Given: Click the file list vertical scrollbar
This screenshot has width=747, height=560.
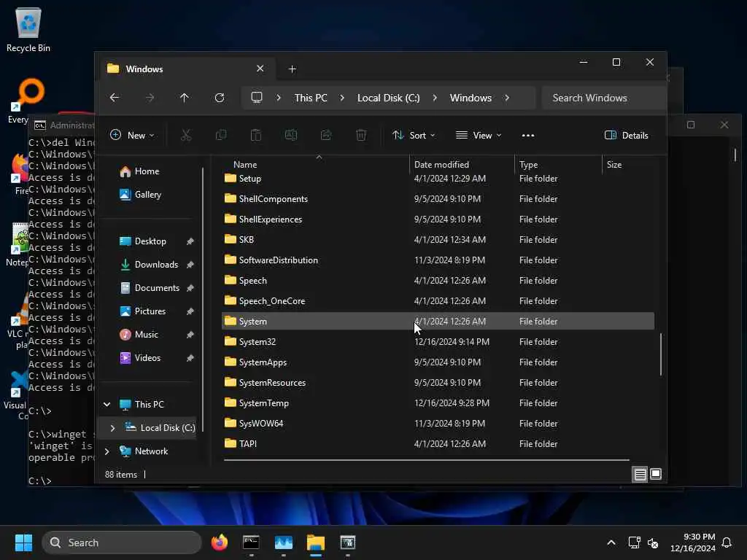Looking at the screenshot, I should tap(660, 354).
